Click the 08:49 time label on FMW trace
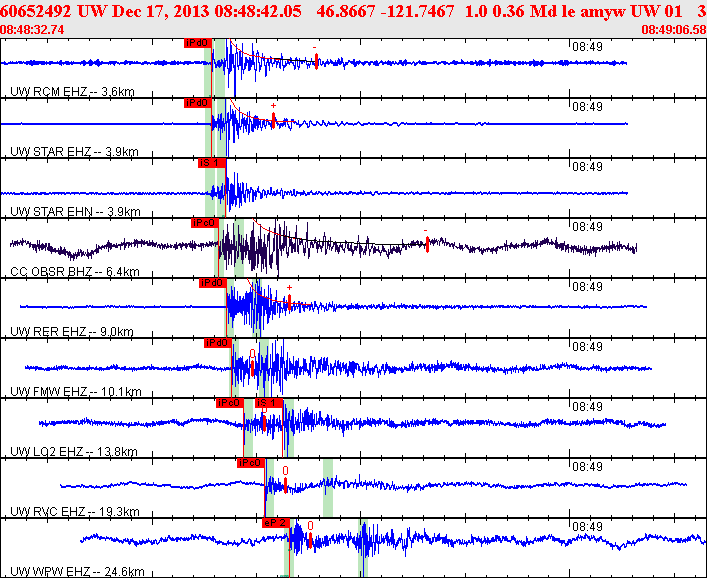The height and width of the screenshot is (578, 707). pyautogui.click(x=587, y=346)
